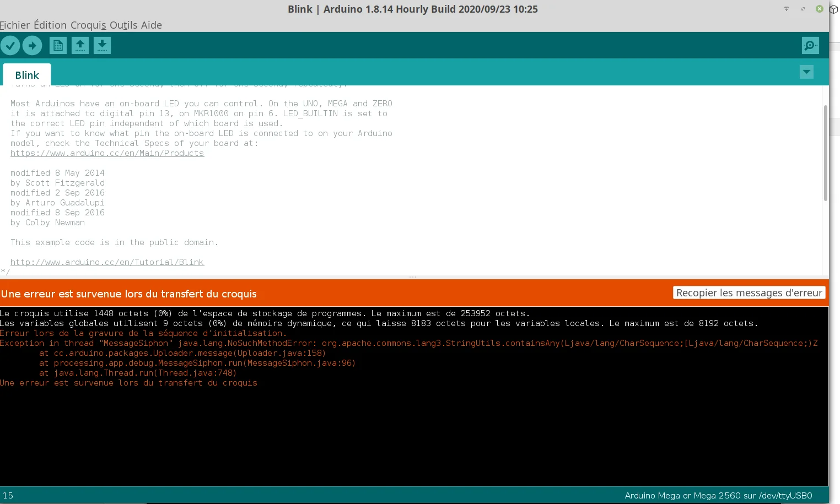Click console line 'Les variables globales utilisent 9 octets'
The height and width of the screenshot is (504, 840).
(379, 323)
